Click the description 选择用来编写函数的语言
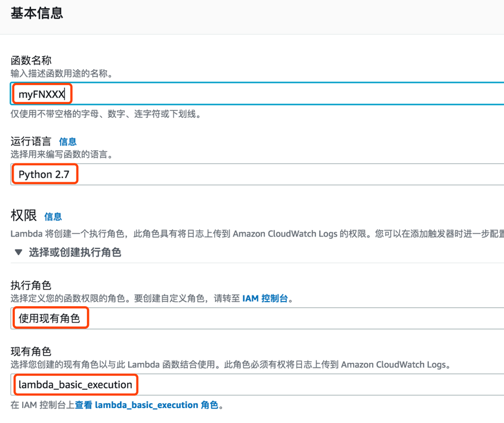The image size is (504, 423). coord(61,154)
